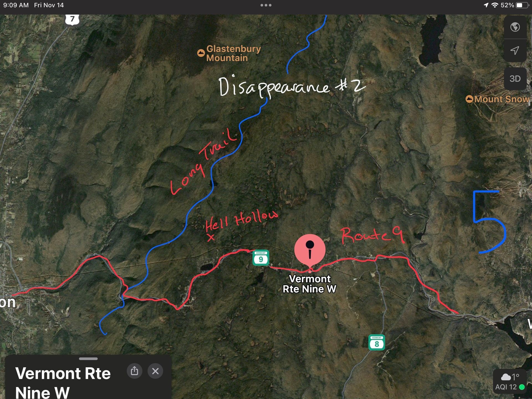The height and width of the screenshot is (399, 532).
Task: Expand the place card grabber handle
Action: pyautogui.click(x=88, y=359)
